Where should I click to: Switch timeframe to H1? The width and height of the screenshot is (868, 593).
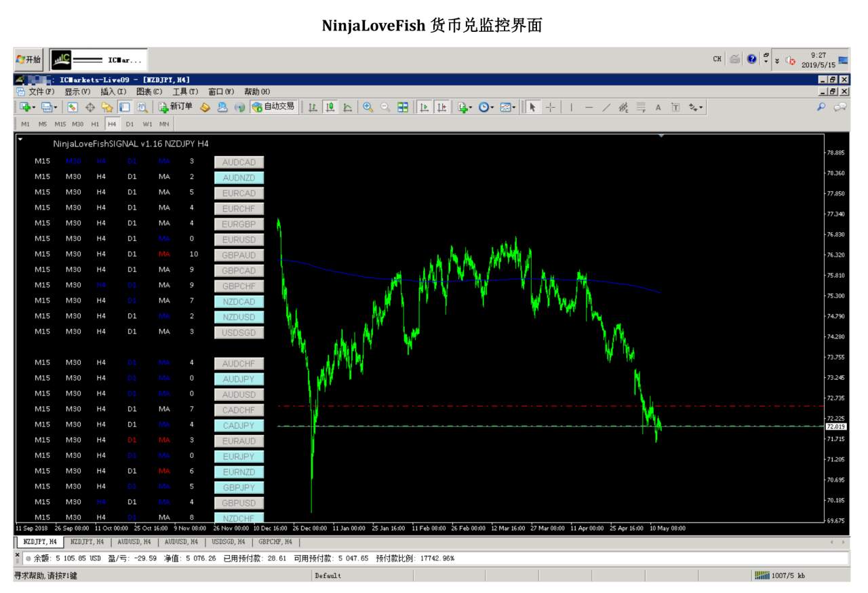coord(95,124)
